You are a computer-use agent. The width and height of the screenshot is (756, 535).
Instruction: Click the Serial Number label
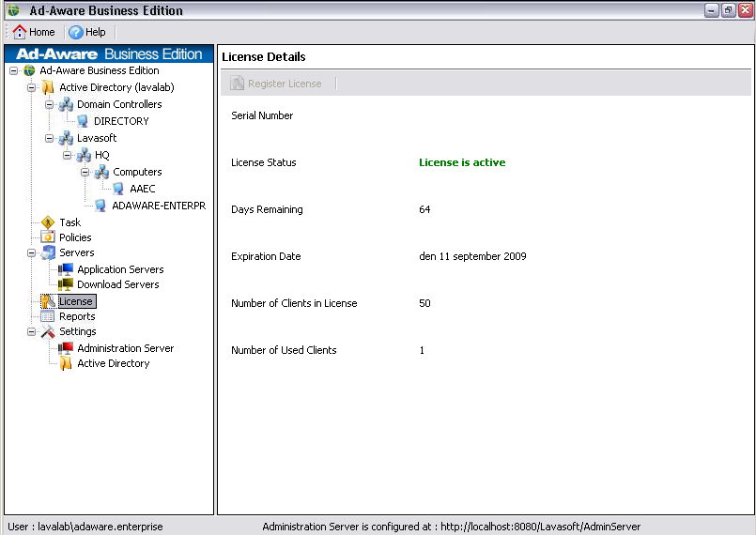click(x=262, y=115)
